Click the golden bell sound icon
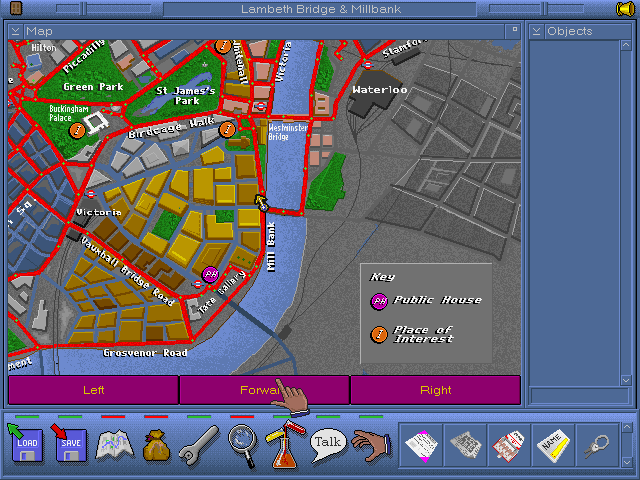 [x=625, y=9]
